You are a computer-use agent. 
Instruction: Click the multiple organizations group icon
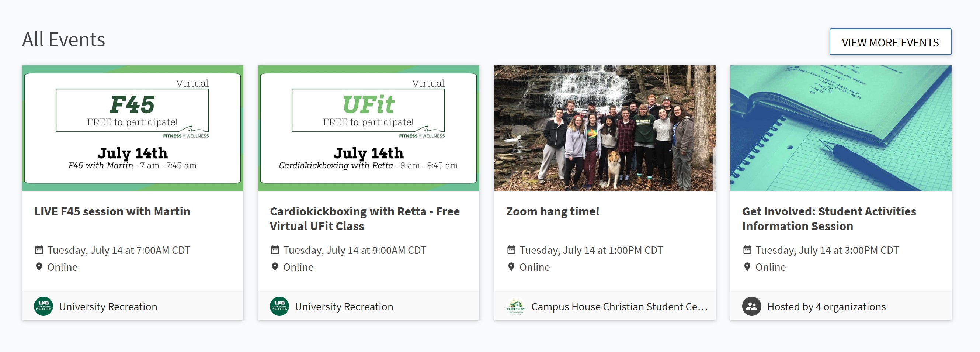click(751, 306)
